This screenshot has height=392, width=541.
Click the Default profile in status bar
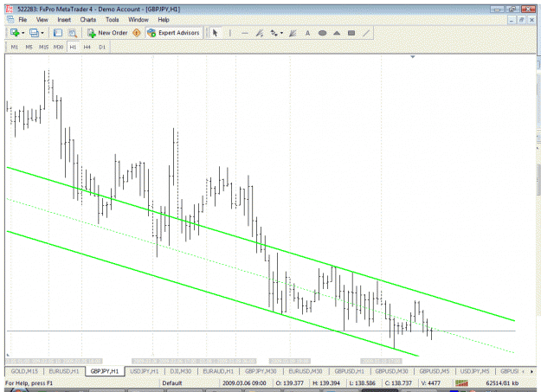[172, 383]
